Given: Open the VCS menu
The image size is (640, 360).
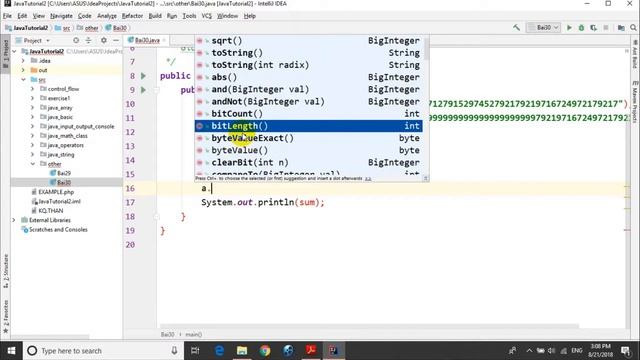Looking at the screenshot, I should click(207, 16).
